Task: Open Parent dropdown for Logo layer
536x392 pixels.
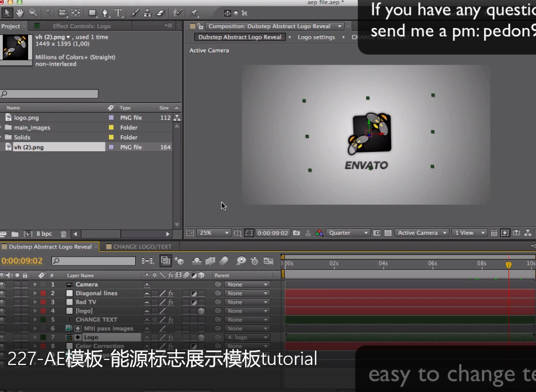Action: click(247, 337)
